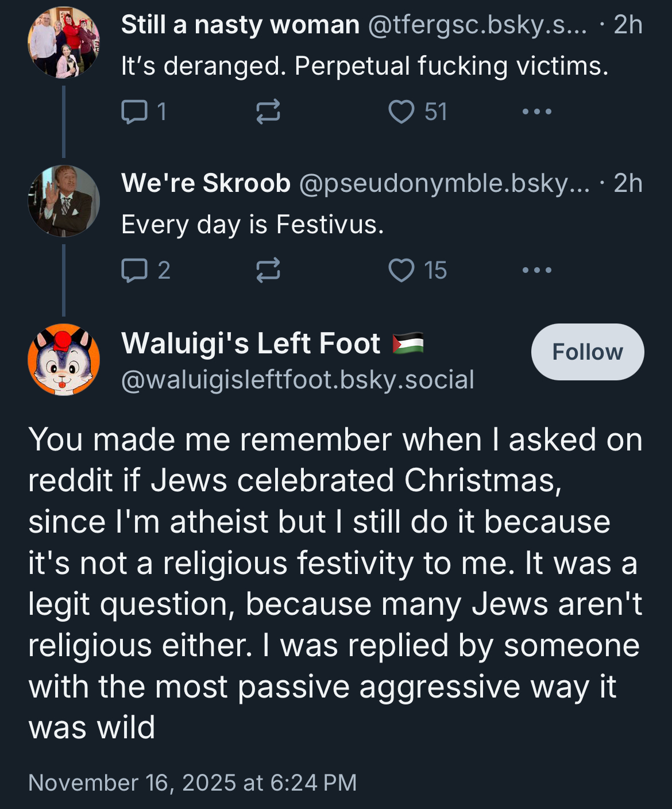This screenshot has width=672, height=809.
Task: Reply to the 'Every day is Festivus' post
Action: (136, 270)
